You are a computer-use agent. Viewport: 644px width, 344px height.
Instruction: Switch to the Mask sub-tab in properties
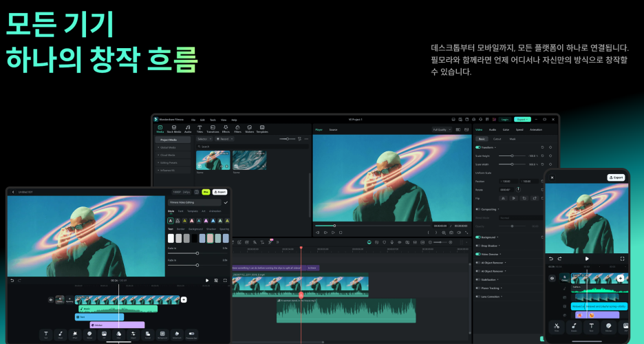513,139
